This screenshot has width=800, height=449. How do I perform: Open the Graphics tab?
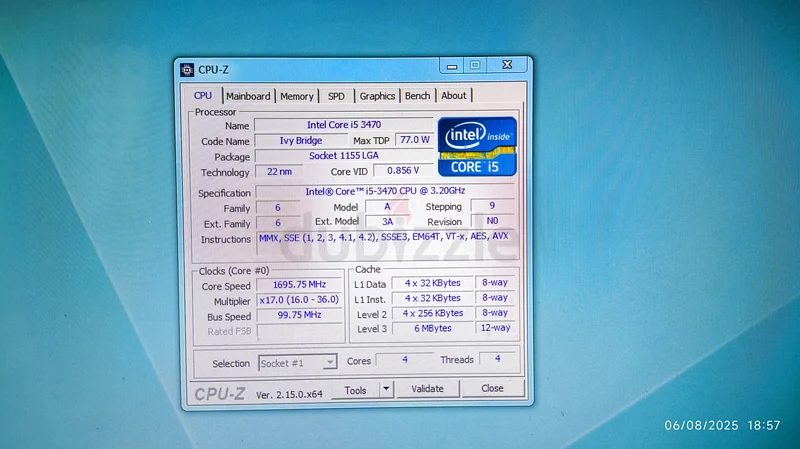click(377, 96)
